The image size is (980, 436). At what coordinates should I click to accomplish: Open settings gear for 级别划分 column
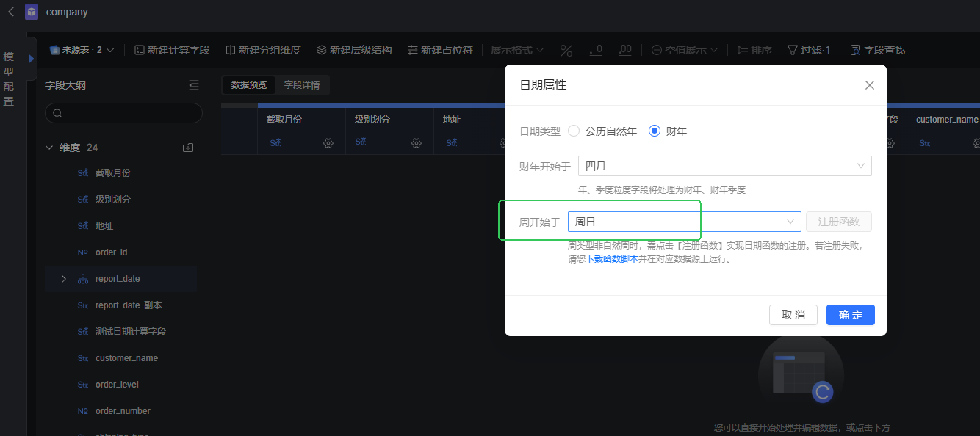[417, 143]
